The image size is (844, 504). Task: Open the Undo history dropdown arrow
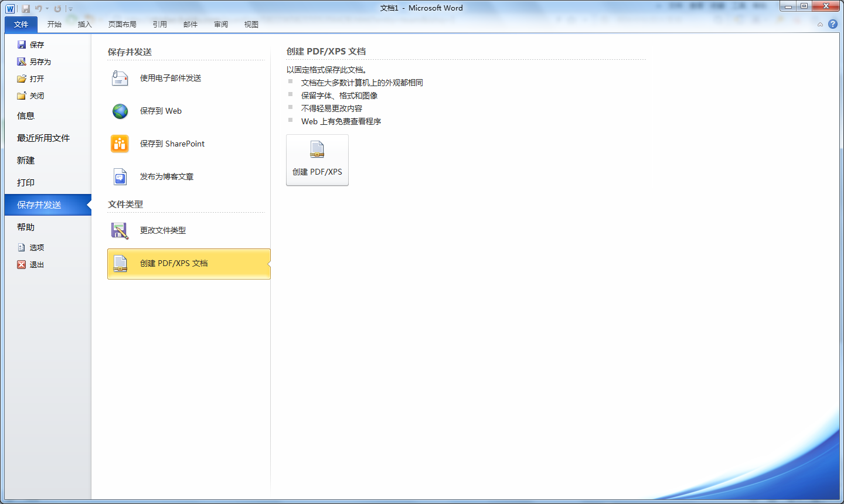[x=47, y=9]
